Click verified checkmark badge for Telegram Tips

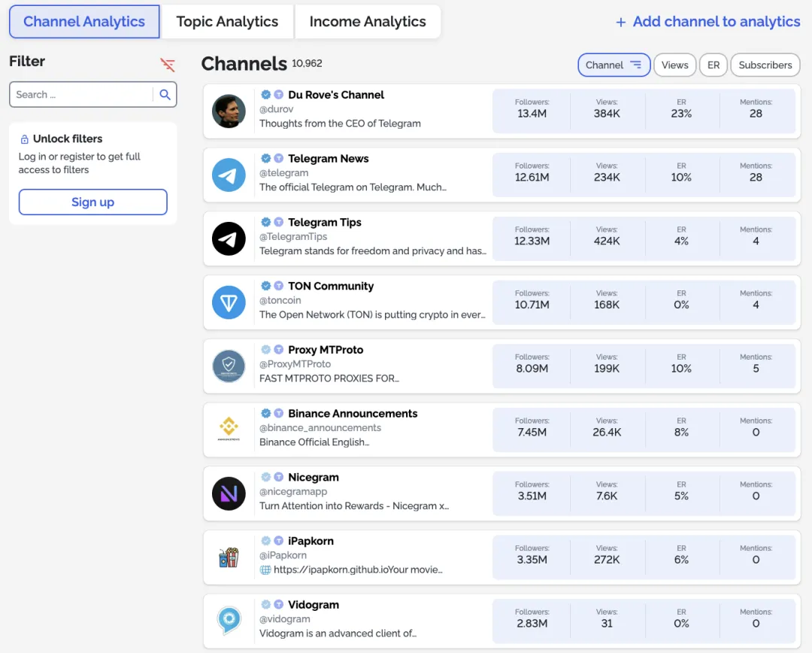click(x=265, y=222)
